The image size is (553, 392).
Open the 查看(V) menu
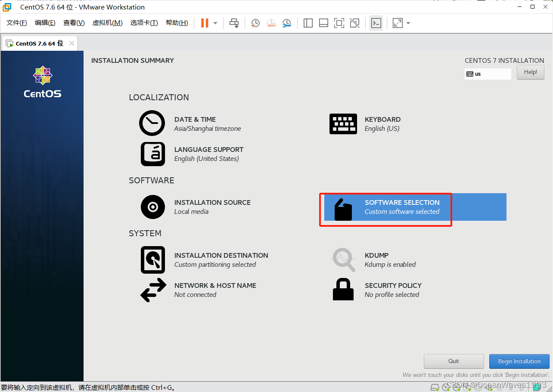click(74, 23)
